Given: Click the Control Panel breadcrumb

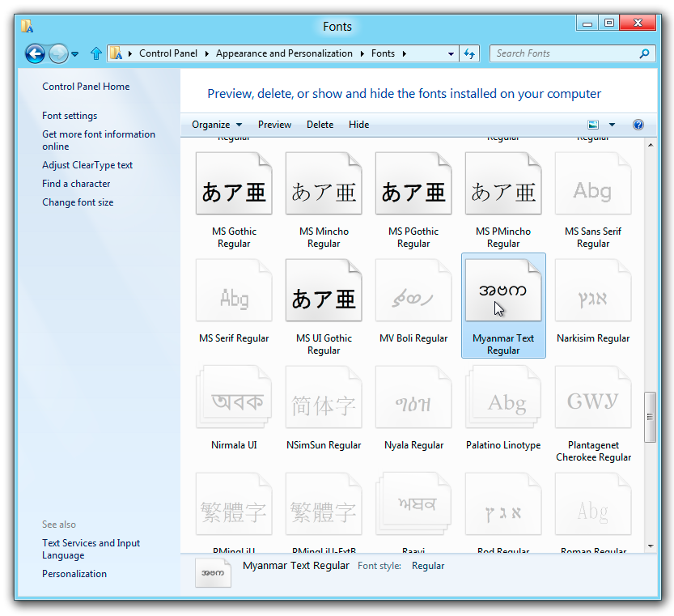Looking at the screenshot, I should (168, 53).
